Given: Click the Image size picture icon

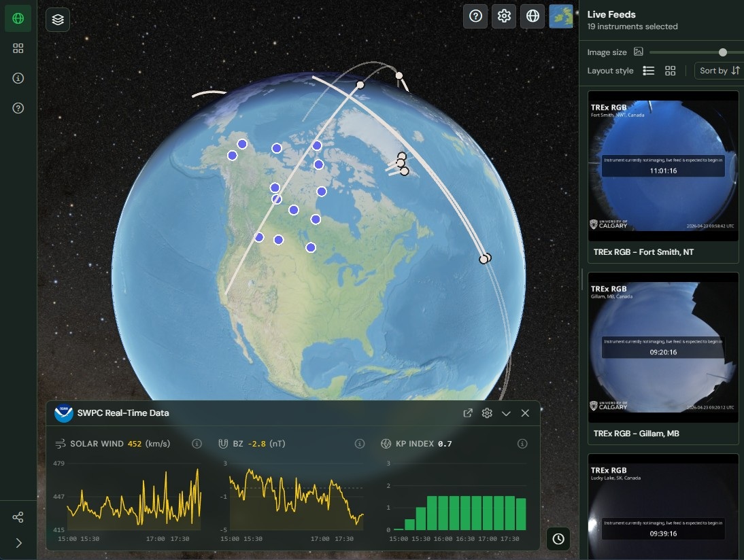Looking at the screenshot, I should tap(639, 52).
